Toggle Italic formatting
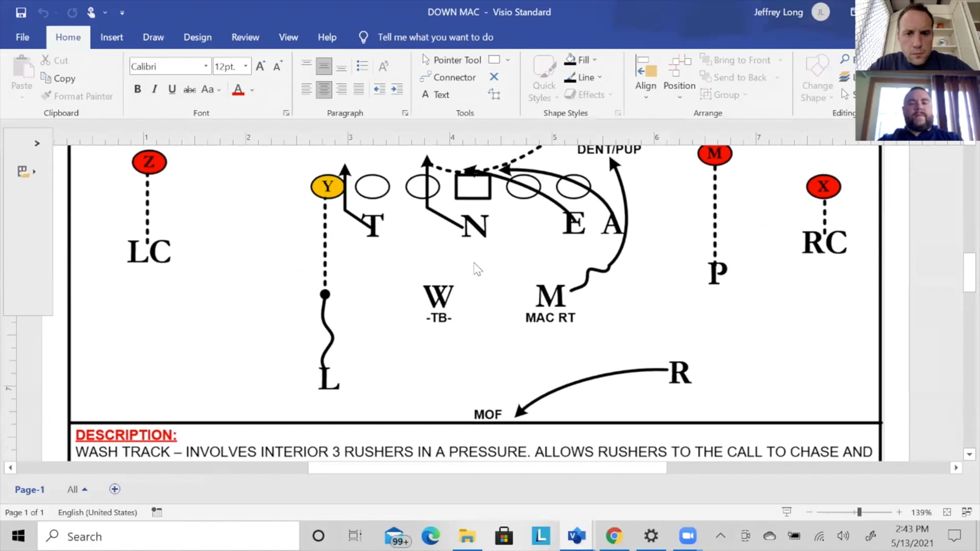980x551 pixels. 154,89
